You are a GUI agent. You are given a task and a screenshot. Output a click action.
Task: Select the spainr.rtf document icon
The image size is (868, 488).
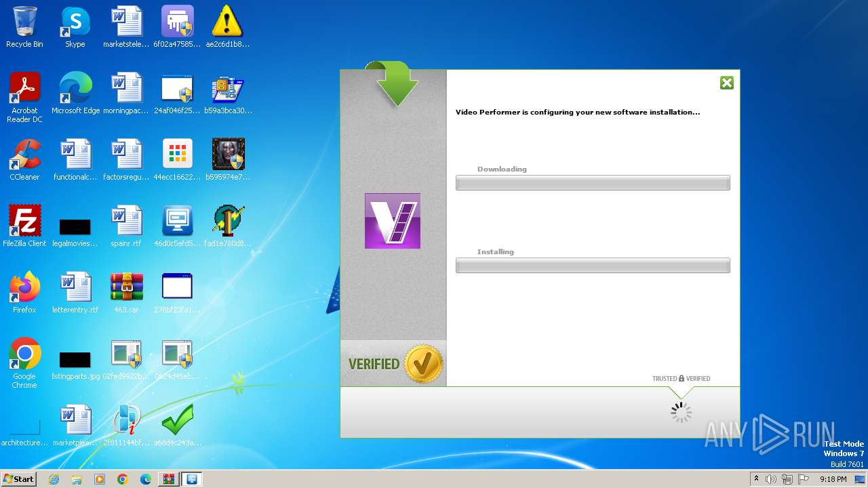coord(126,226)
